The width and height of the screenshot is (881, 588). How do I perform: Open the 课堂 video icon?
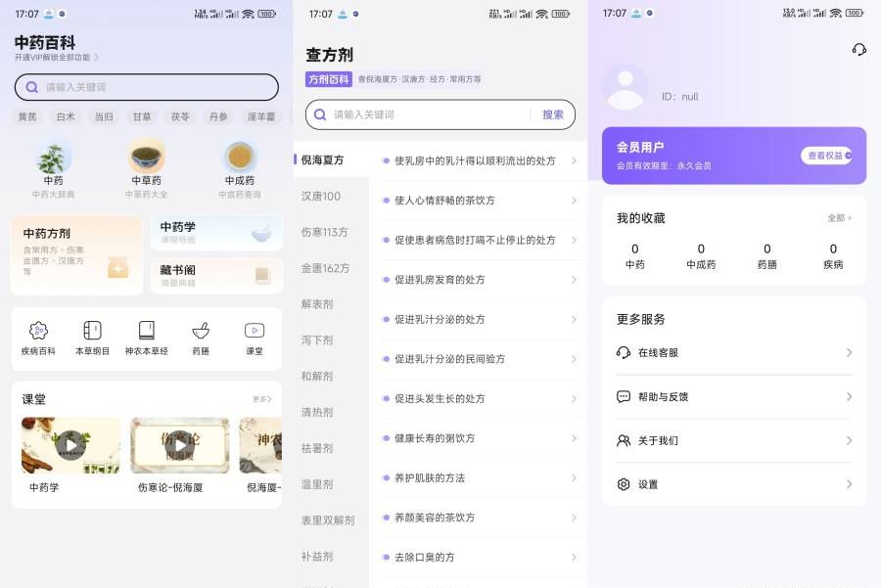click(x=255, y=331)
